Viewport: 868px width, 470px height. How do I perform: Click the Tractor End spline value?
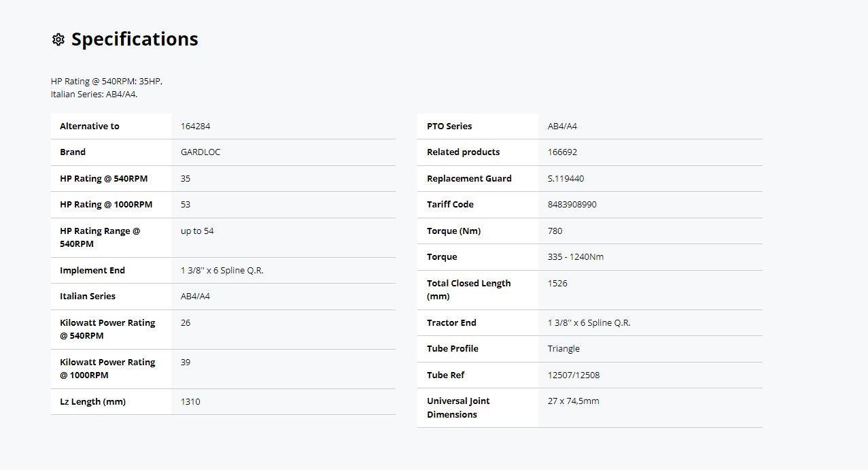(589, 323)
